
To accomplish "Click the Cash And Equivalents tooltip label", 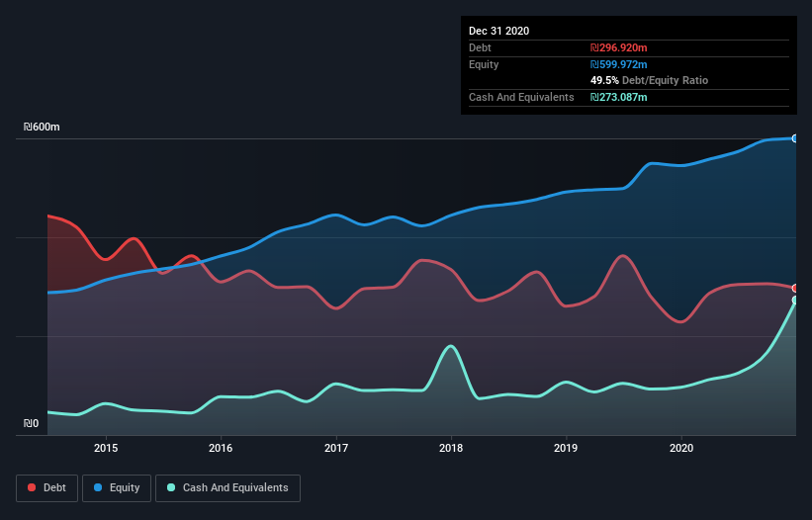I will [521, 97].
